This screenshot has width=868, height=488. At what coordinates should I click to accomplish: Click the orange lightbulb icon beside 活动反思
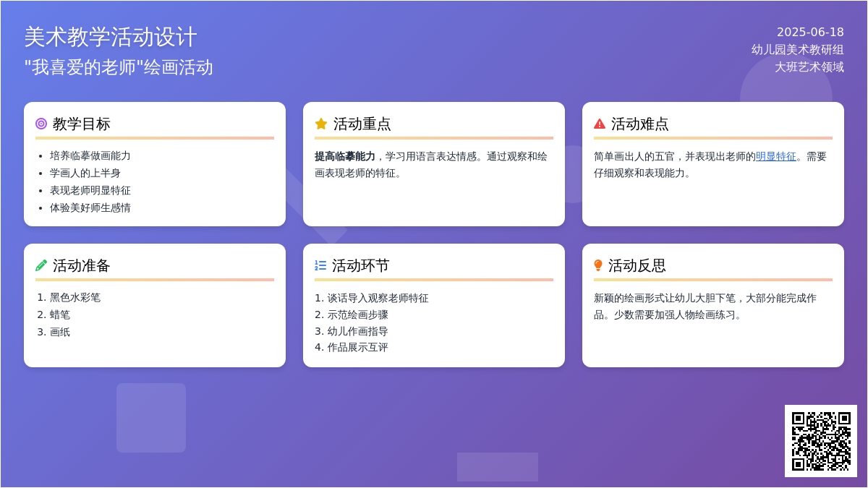tap(598, 265)
